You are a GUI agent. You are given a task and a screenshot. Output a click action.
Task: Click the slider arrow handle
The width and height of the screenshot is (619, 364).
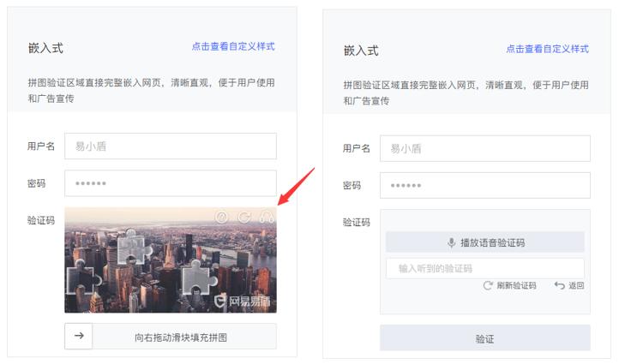[x=79, y=336]
